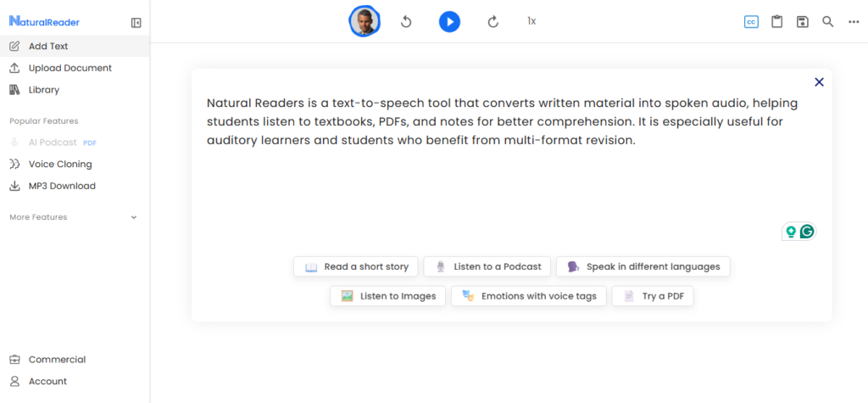Collapse the sidebar panel icon

point(136,23)
